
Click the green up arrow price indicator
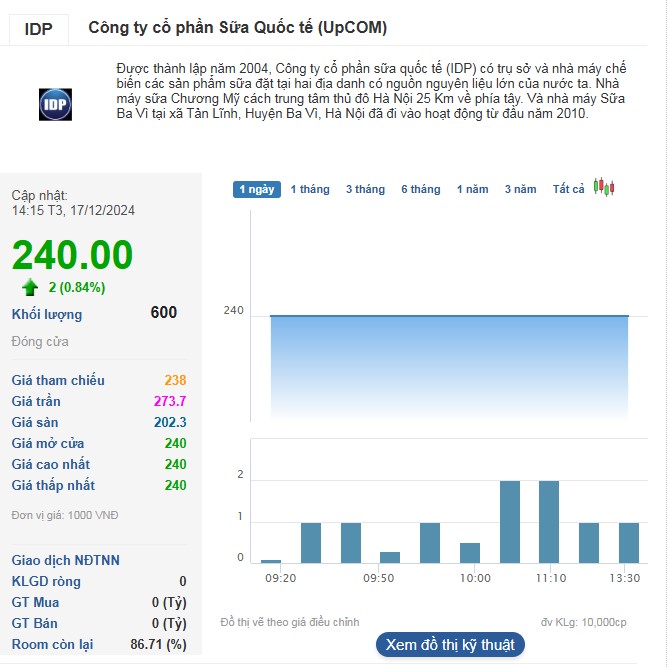pyautogui.click(x=30, y=287)
